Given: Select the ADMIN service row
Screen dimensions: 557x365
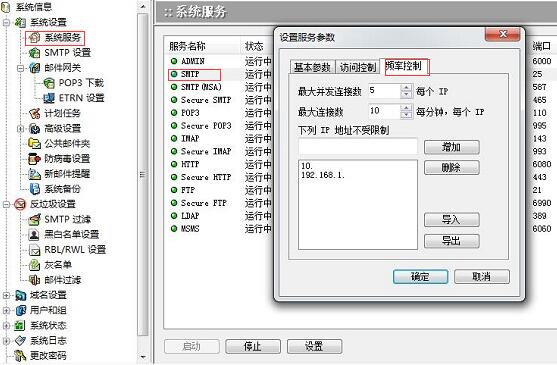Looking at the screenshot, I should click(193, 61).
